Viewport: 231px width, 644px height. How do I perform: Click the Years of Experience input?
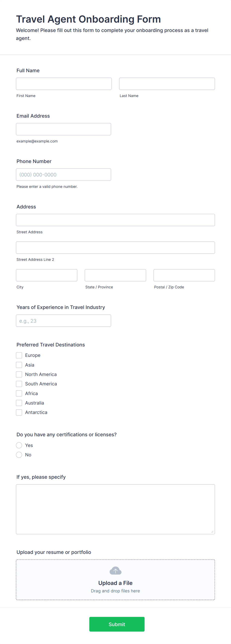point(64,321)
